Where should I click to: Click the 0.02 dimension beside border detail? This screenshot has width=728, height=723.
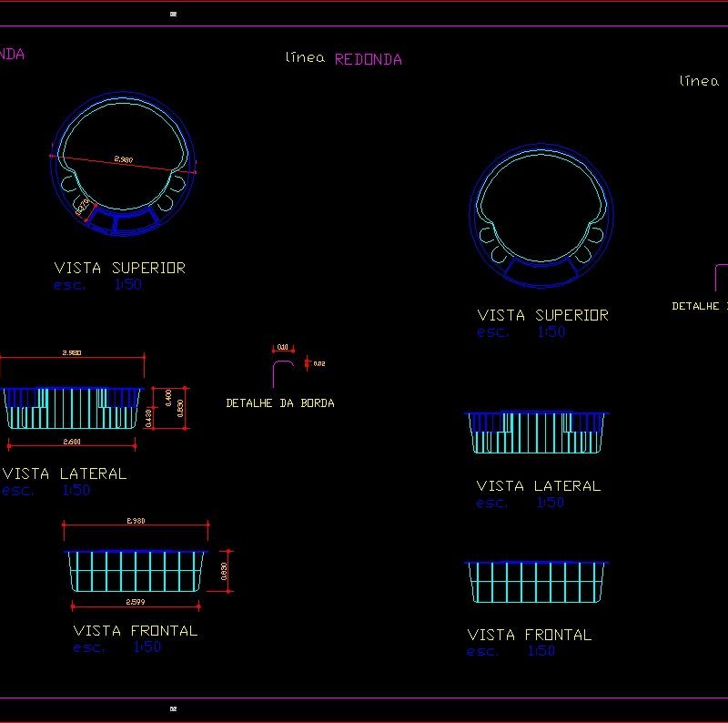(x=318, y=363)
